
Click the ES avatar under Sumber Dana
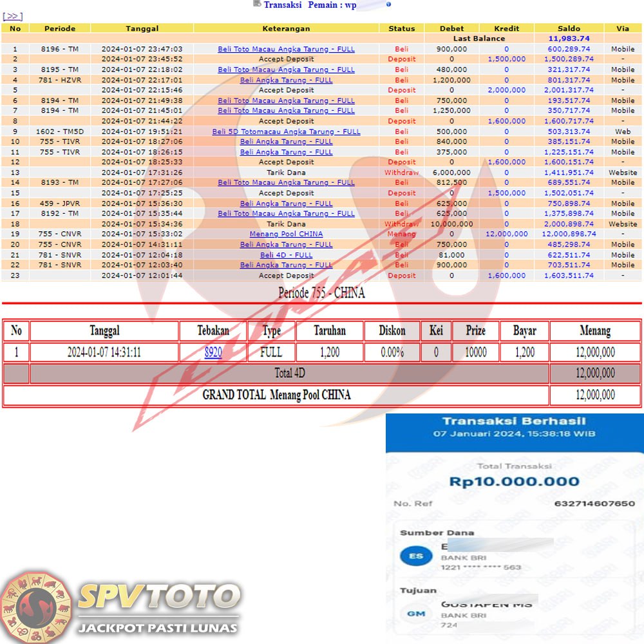416,556
